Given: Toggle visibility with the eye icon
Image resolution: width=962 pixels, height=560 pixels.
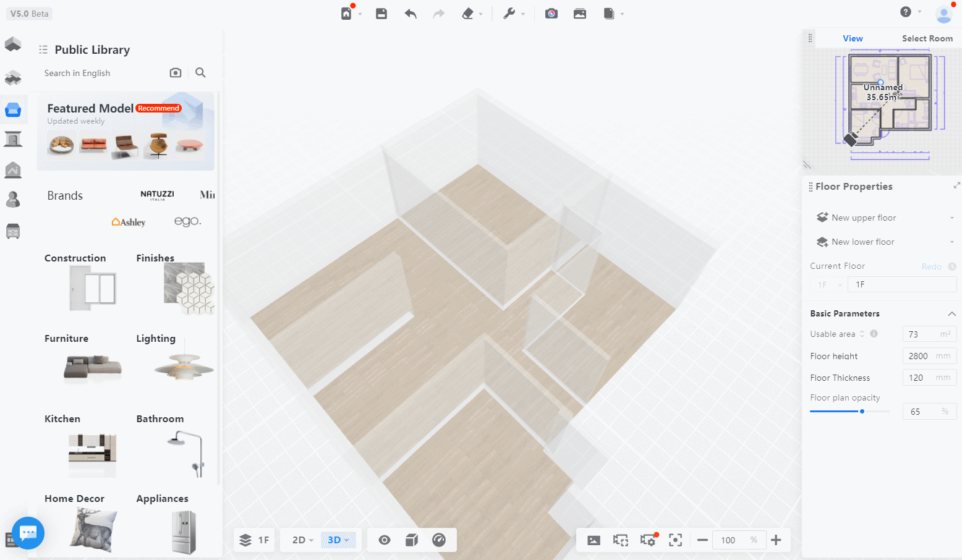Looking at the screenshot, I should click(x=385, y=540).
